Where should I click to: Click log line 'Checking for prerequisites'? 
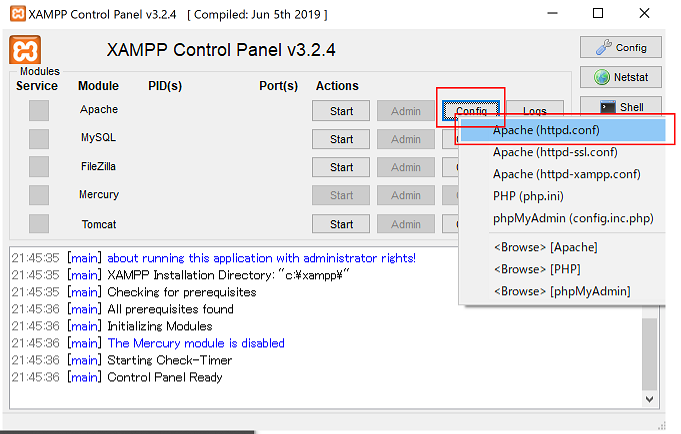coord(182,292)
